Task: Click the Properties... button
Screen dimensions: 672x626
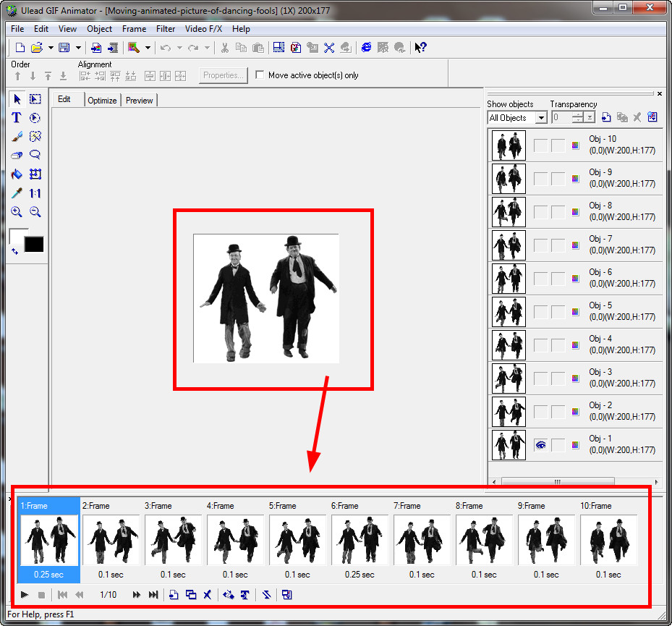Action: tap(224, 75)
